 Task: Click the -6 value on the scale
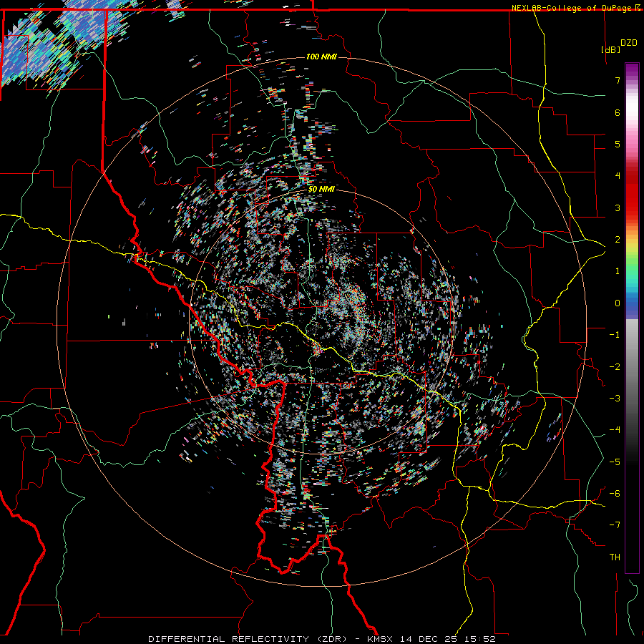click(615, 494)
